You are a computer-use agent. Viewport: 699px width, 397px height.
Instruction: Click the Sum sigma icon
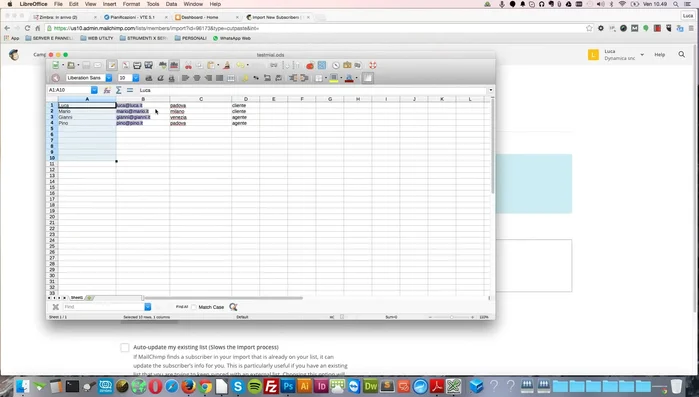(x=119, y=90)
